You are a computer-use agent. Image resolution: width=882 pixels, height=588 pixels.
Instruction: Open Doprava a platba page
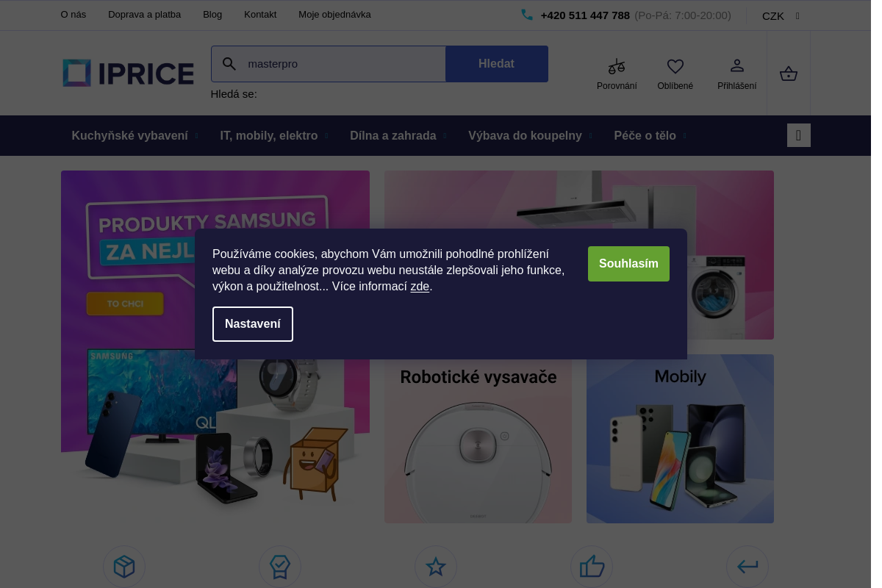[x=144, y=15]
